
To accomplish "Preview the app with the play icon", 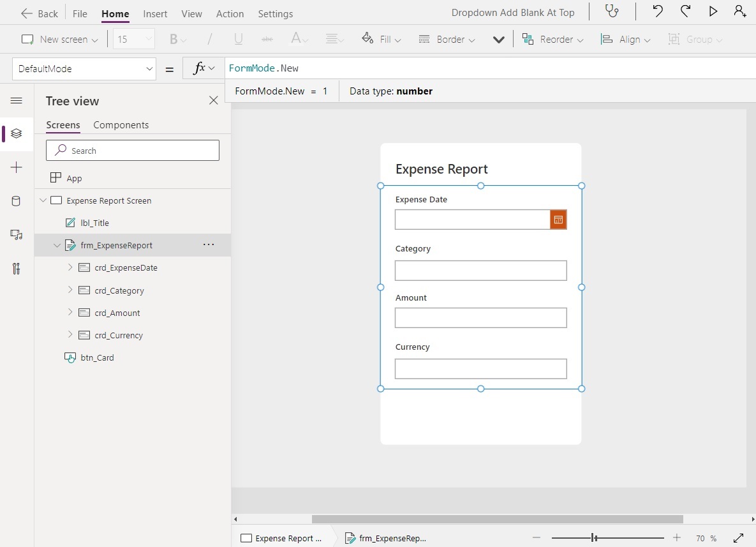I will [713, 11].
